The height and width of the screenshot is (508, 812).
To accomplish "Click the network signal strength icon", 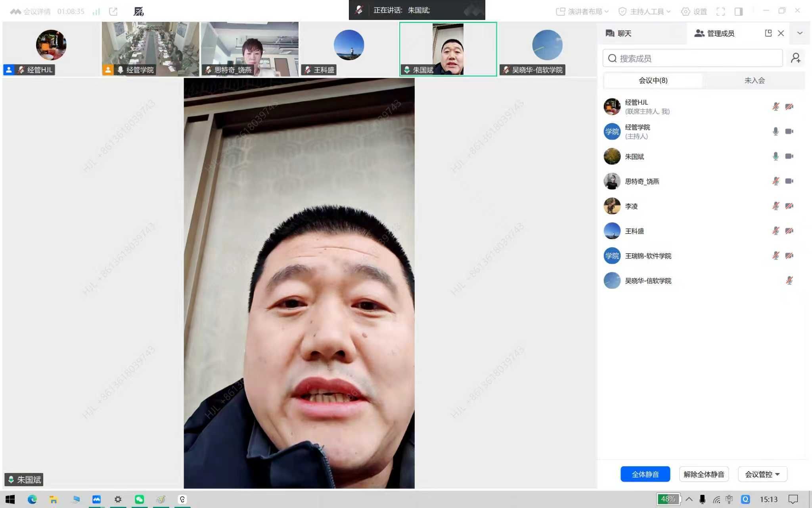I will 96,12.
